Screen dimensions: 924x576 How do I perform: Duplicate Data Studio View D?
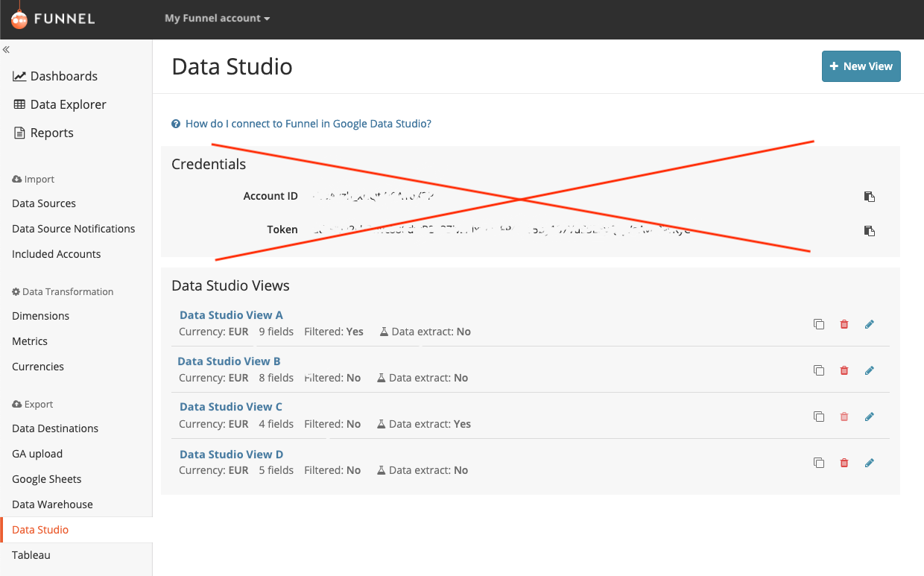point(819,463)
